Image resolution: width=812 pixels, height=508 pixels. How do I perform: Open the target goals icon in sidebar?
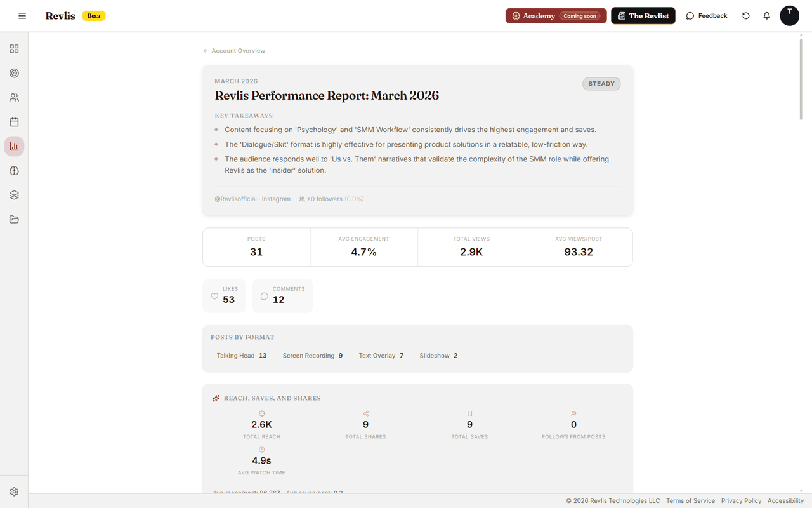pyautogui.click(x=14, y=73)
